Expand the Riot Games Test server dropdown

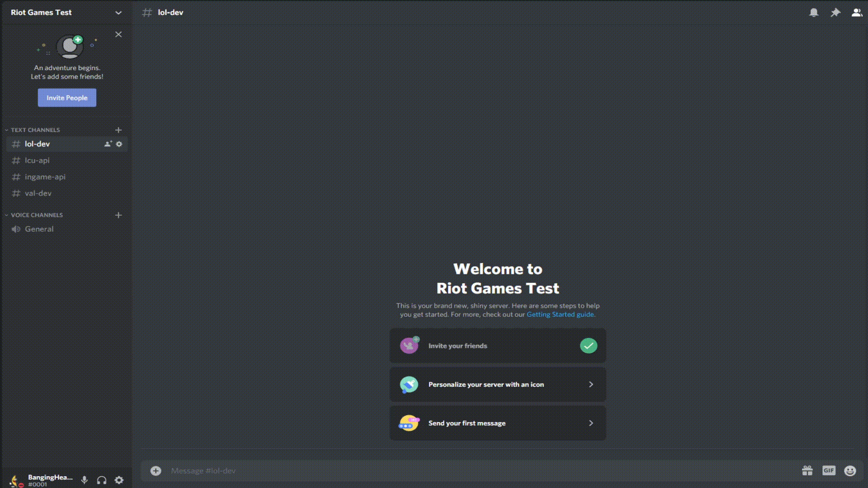pos(118,13)
